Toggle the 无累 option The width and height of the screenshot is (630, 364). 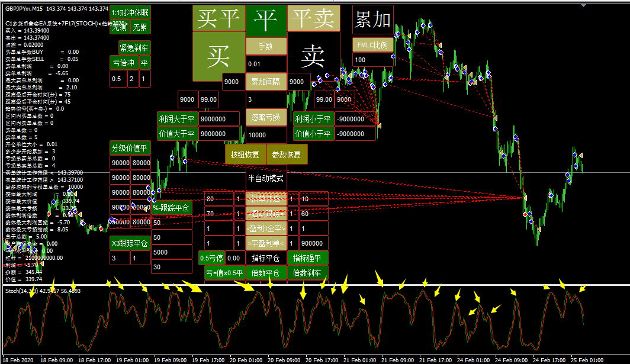(x=140, y=27)
